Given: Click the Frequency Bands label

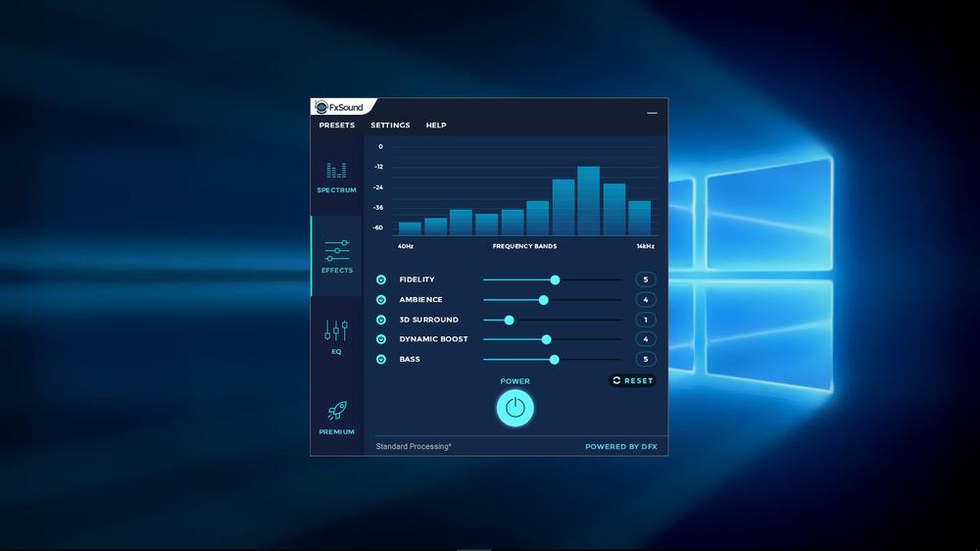Looking at the screenshot, I should [524, 246].
